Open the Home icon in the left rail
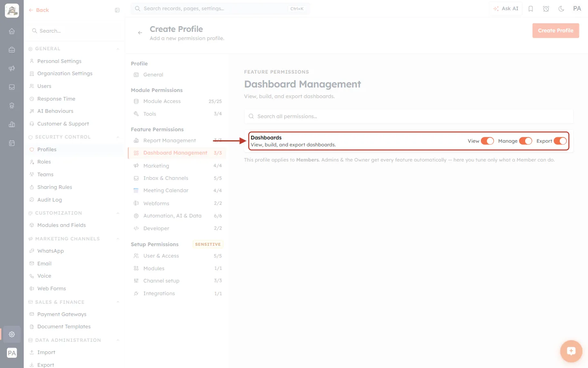Image resolution: width=588 pixels, height=368 pixels. point(12,31)
